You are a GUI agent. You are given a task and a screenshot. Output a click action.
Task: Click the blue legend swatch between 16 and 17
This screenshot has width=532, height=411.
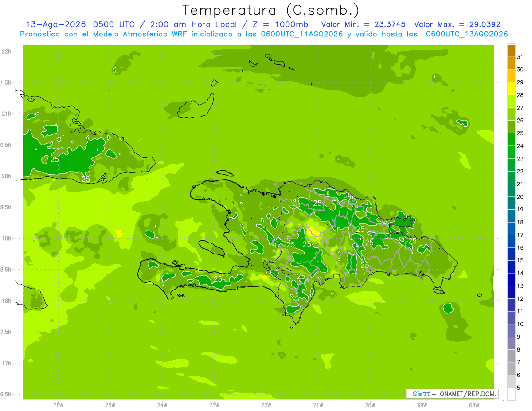pyautogui.click(x=511, y=241)
